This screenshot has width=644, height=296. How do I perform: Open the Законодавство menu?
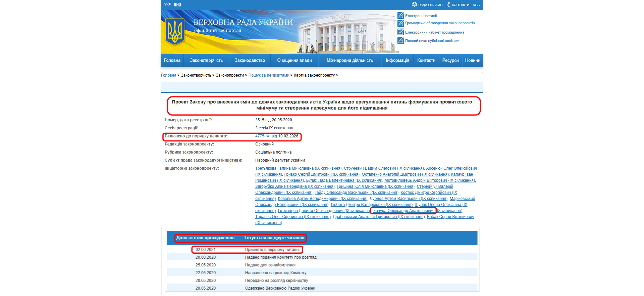click(250, 60)
